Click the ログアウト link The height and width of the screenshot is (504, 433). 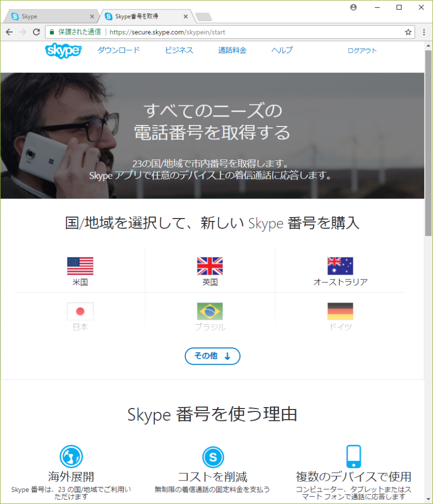pyautogui.click(x=362, y=51)
